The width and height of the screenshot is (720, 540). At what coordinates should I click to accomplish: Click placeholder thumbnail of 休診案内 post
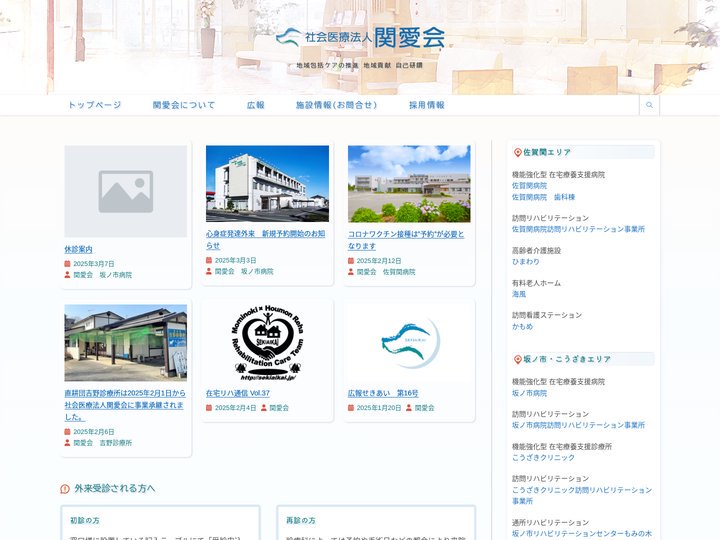[125, 191]
